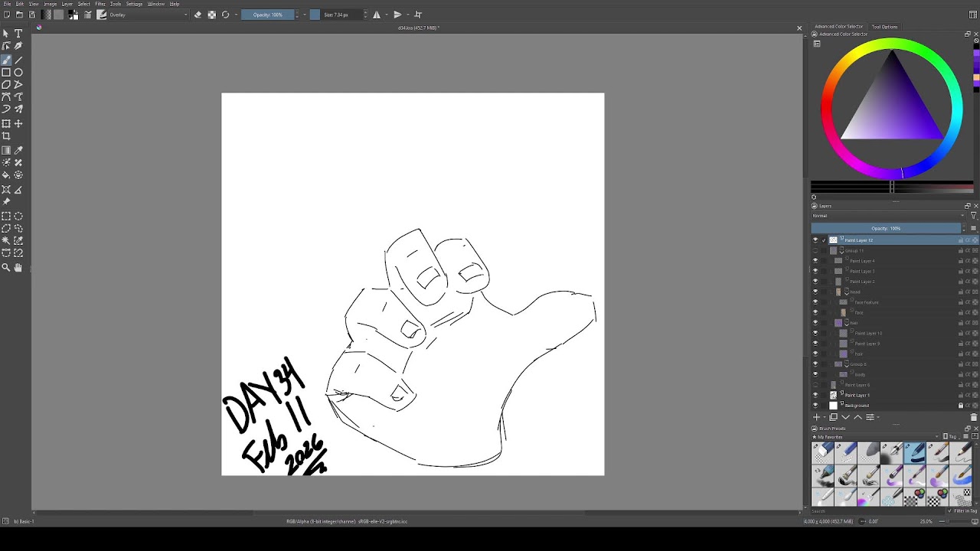The image size is (980, 551).
Task: Switch to the Advanced Color Selector tab
Action: [838, 27]
